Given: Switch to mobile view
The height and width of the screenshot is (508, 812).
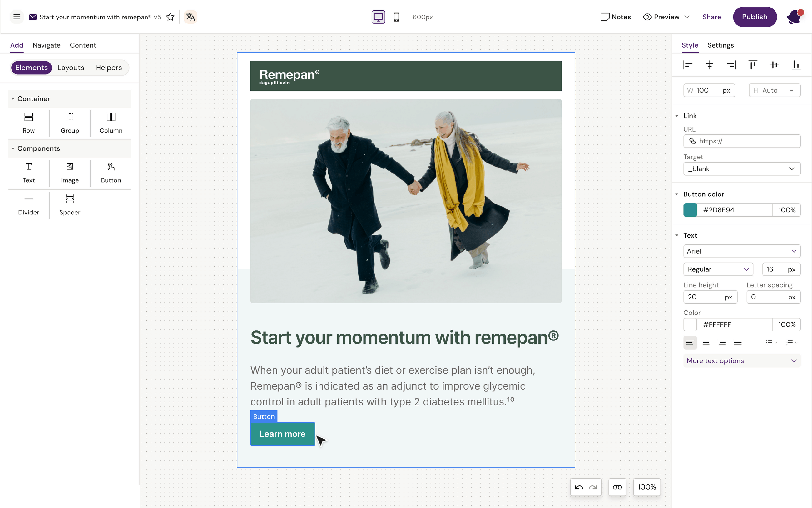Looking at the screenshot, I should click(x=396, y=17).
